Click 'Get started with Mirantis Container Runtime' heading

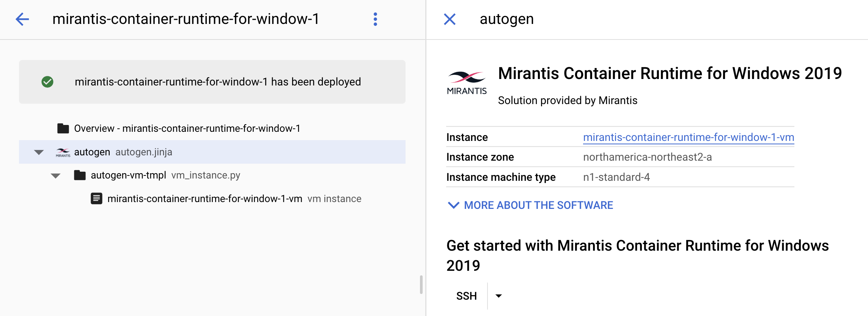638,256
